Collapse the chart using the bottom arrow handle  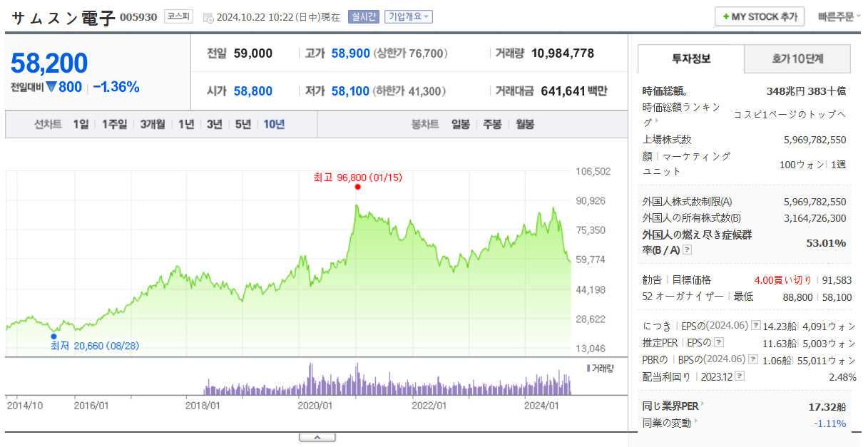pyautogui.click(x=317, y=437)
